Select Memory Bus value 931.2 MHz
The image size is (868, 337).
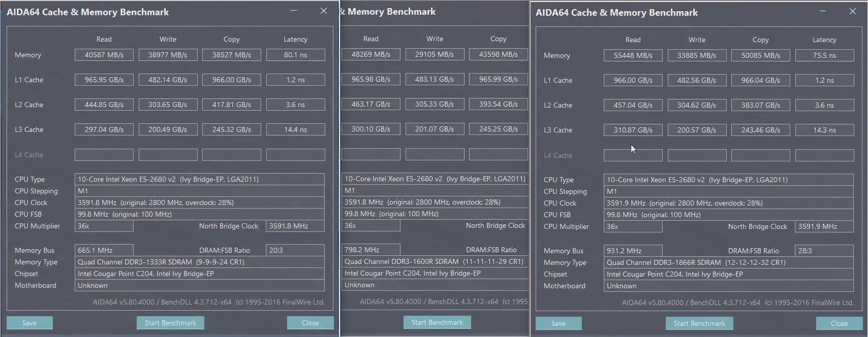pos(633,251)
